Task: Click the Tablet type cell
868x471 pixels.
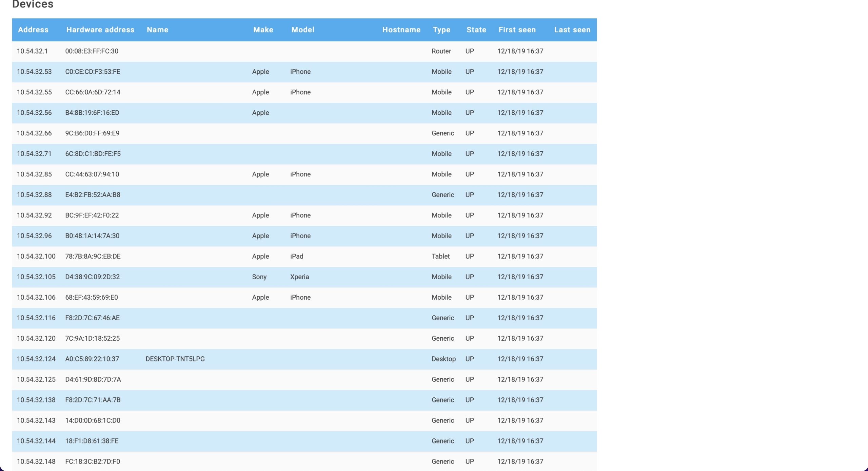Action: (x=440, y=257)
